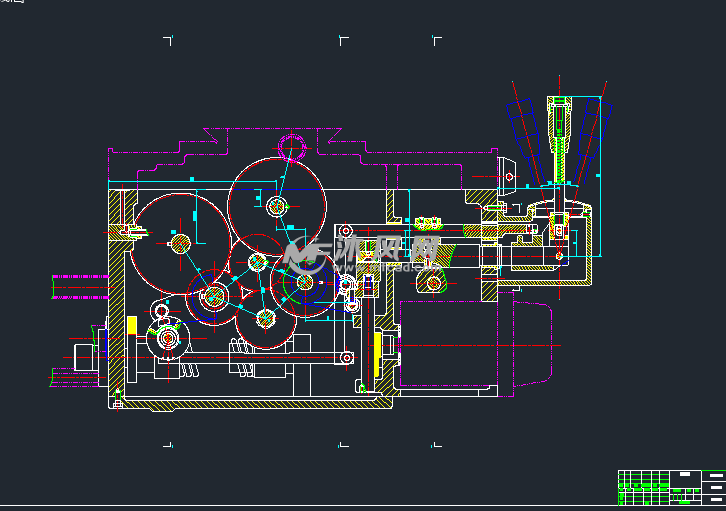Click the top-left white corner crop mark

click(168, 41)
